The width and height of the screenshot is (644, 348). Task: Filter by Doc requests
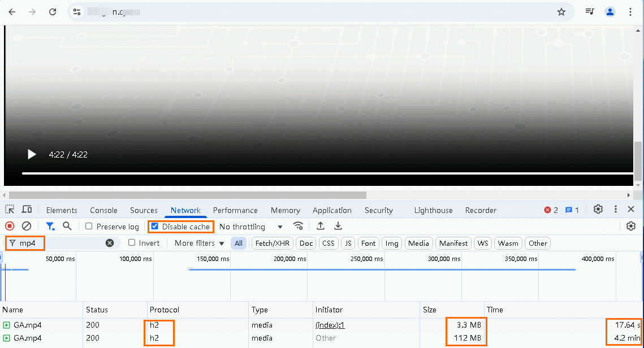pyautogui.click(x=306, y=243)
